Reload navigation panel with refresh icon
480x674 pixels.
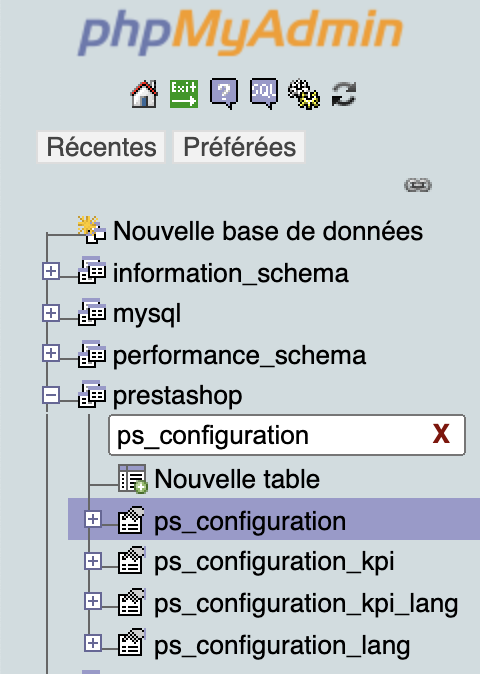[x=344, y=94]
